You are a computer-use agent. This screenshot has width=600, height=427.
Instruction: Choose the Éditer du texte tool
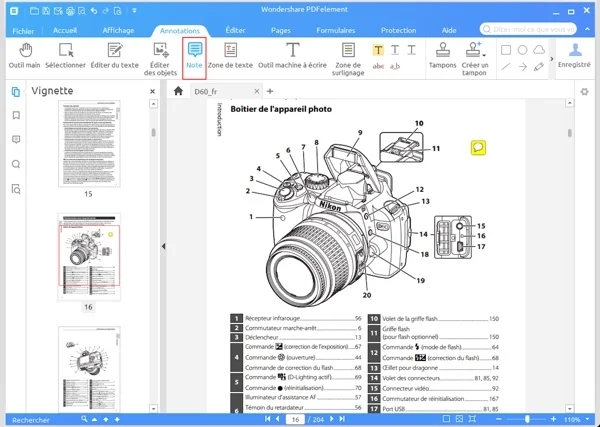tap(114, 56)
